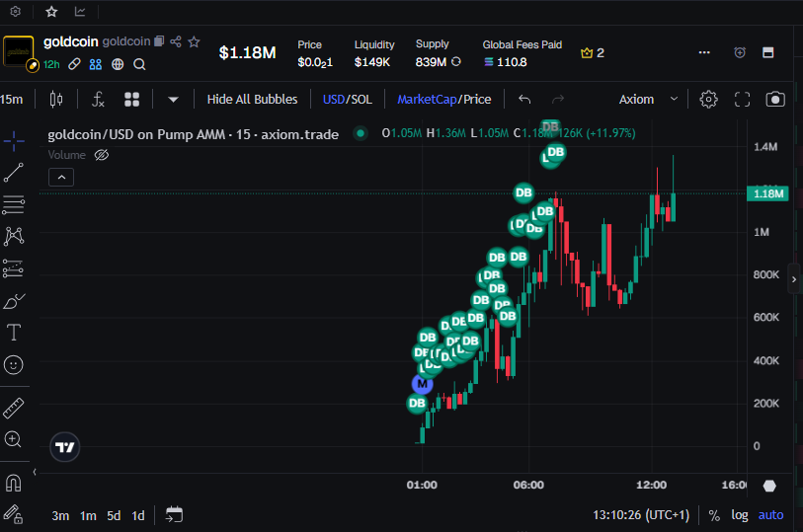Select the horizontal lines Fibonacci tool
803x532 pixels.
(13, 204)
